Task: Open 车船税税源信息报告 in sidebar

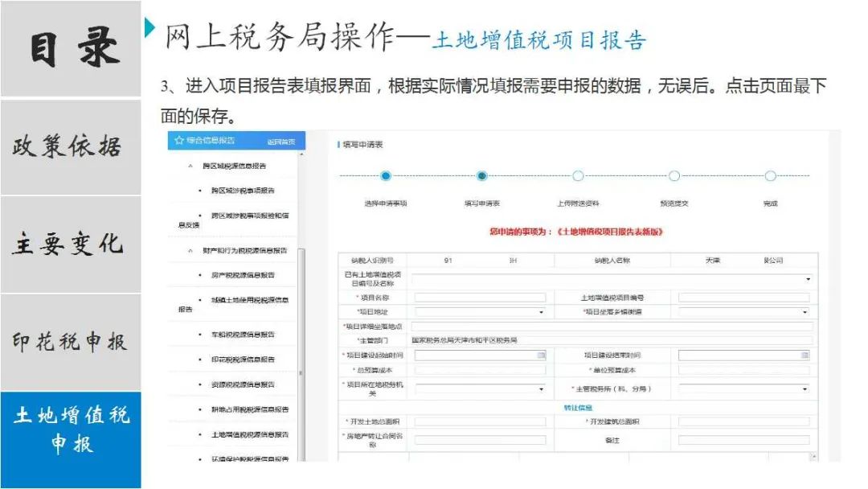Action: [x=243, y=335]
